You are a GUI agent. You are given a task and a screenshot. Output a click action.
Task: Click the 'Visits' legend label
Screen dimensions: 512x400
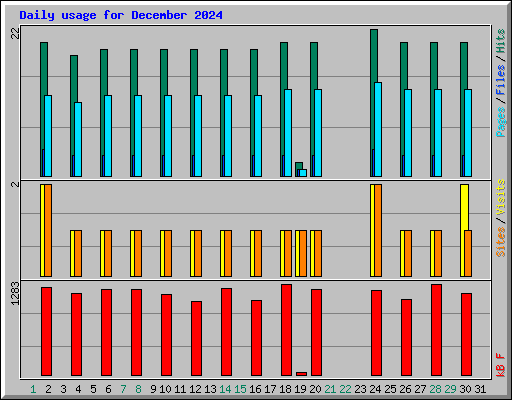tap(500, 197)
